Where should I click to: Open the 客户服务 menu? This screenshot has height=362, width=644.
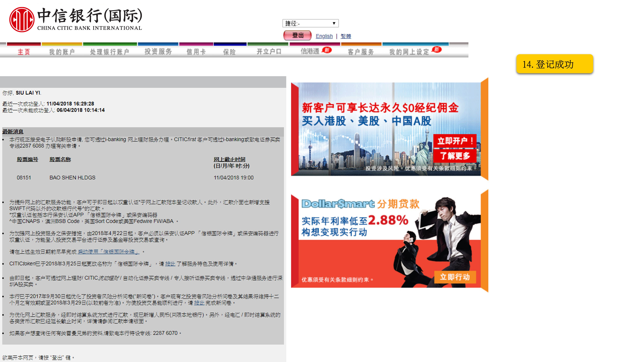tap(360, 52)
